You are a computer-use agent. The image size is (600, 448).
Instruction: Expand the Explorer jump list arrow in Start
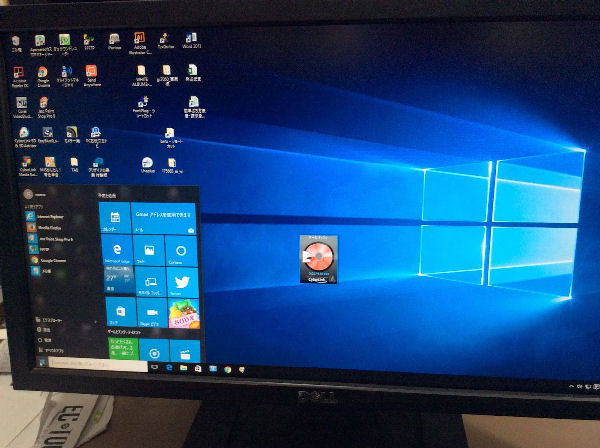[x=95, y=322]
